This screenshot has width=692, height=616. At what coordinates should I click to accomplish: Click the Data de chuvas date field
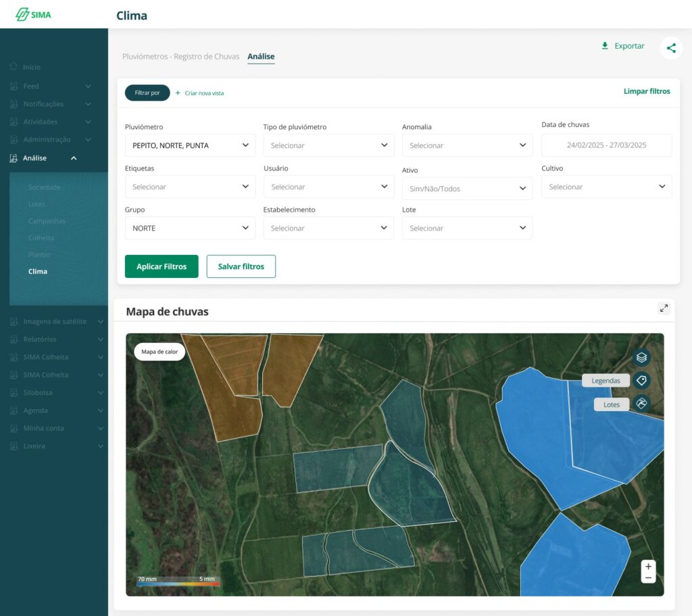pos(606,145)
